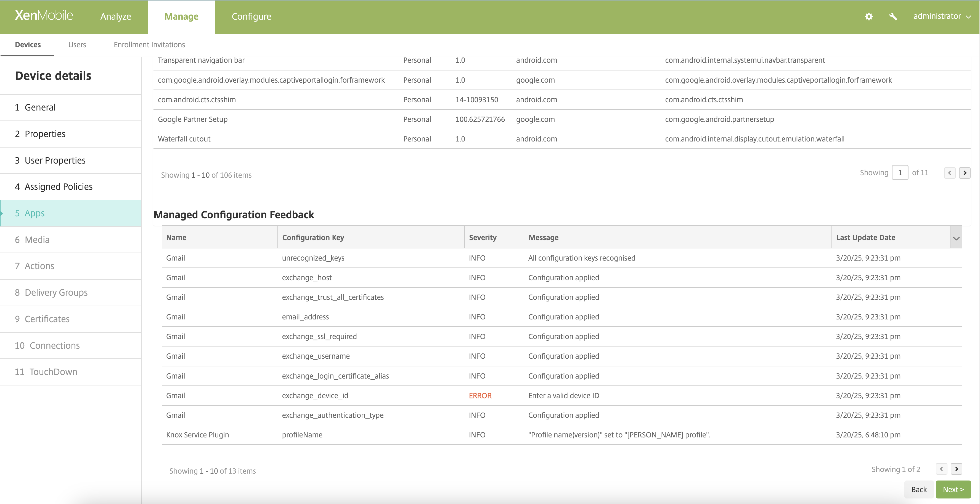The image size is (980, 504).
Task: Previous page of Managed Configuration Feedback
Action: [941, 469]
